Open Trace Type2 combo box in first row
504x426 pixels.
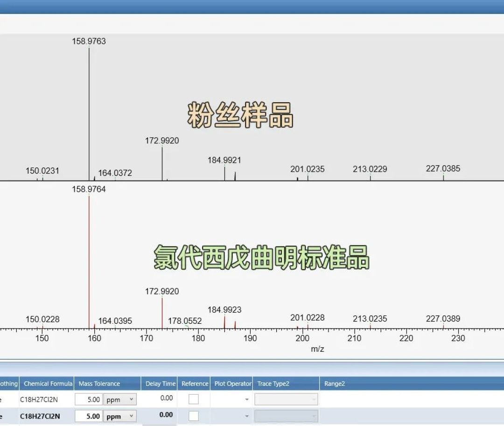point(286,399)
